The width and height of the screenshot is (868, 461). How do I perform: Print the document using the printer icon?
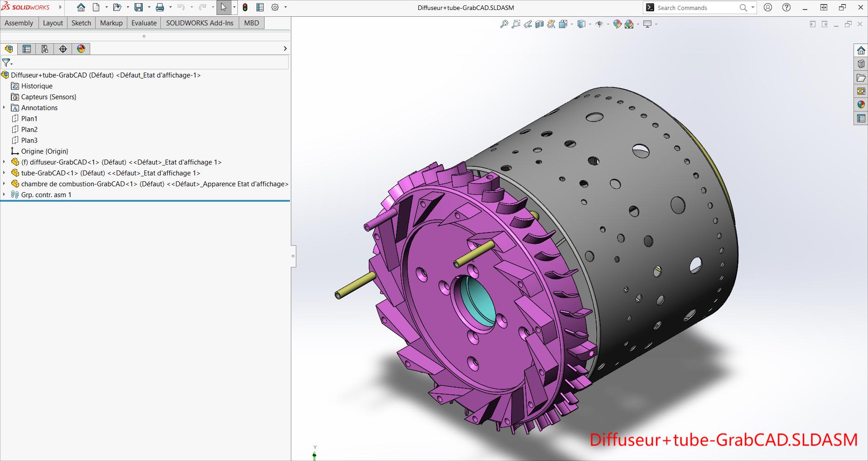coord(160,7)
